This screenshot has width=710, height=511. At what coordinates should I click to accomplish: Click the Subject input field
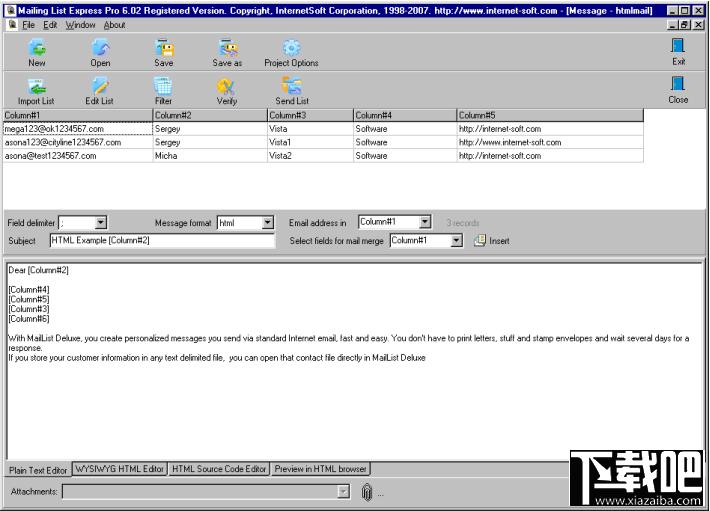[x=162, y=240]
